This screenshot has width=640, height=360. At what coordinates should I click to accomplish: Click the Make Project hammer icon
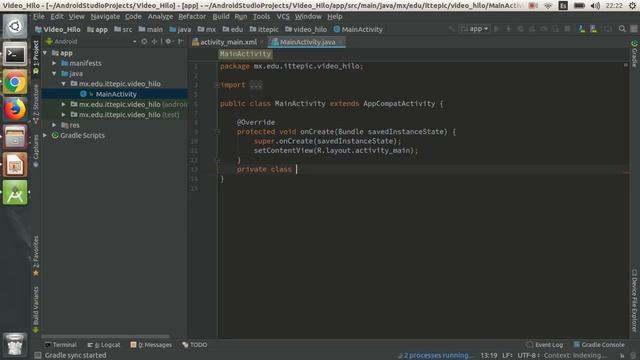[x=452, y=29]
